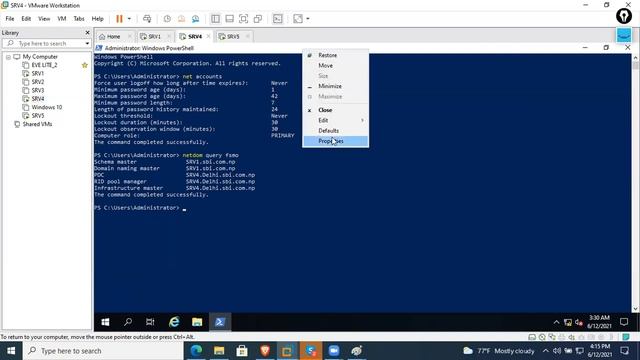Open the Tabs menu

tap(79, 19)
